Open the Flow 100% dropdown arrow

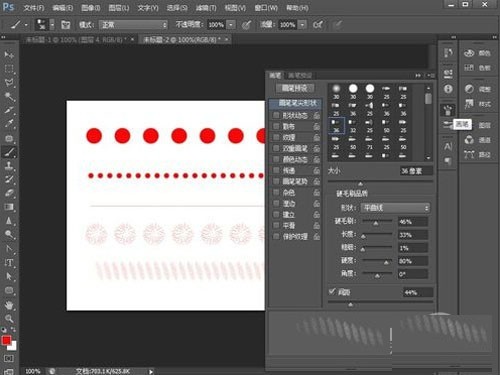[x=302, y=25]
